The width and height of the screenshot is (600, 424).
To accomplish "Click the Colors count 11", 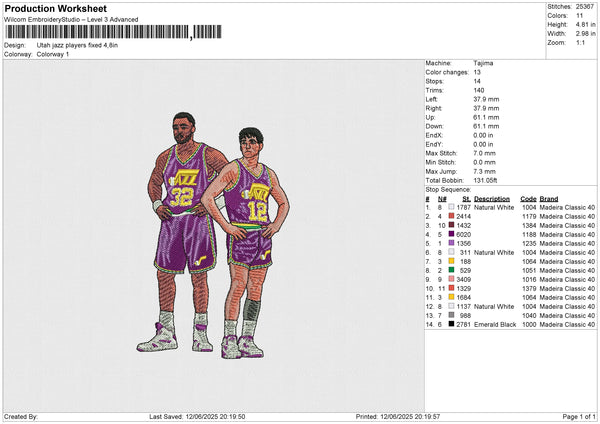I will tap(579, 16).
